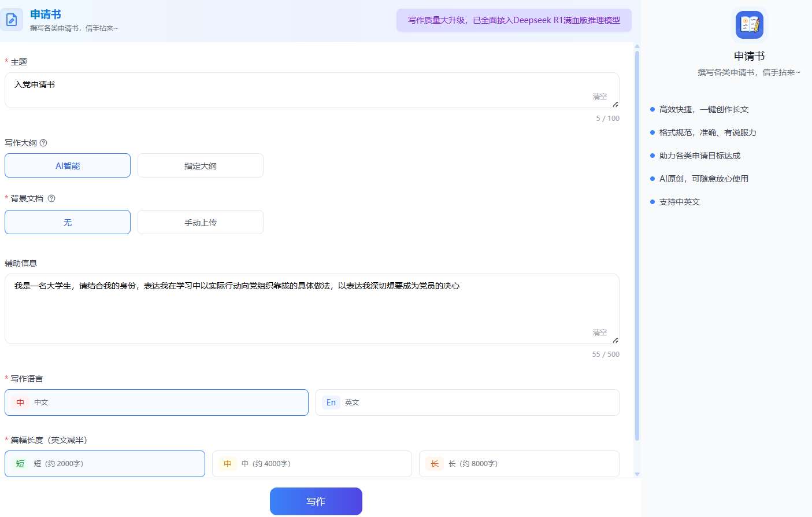Screen dimensions: 812x517
Task: Click inside the 辅助信息 text area
Action: click(x=312, y=309)
